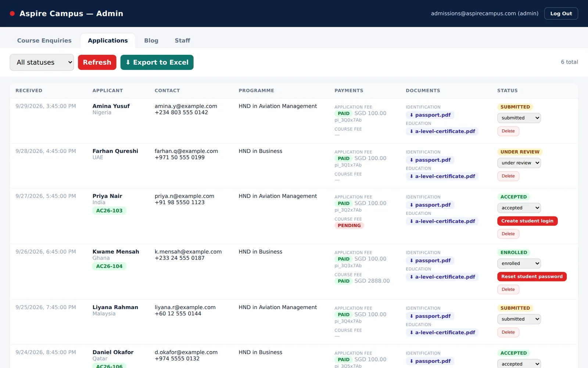
Task: Delete Liyana Rahman's application
Action: (x=508, y=332)
